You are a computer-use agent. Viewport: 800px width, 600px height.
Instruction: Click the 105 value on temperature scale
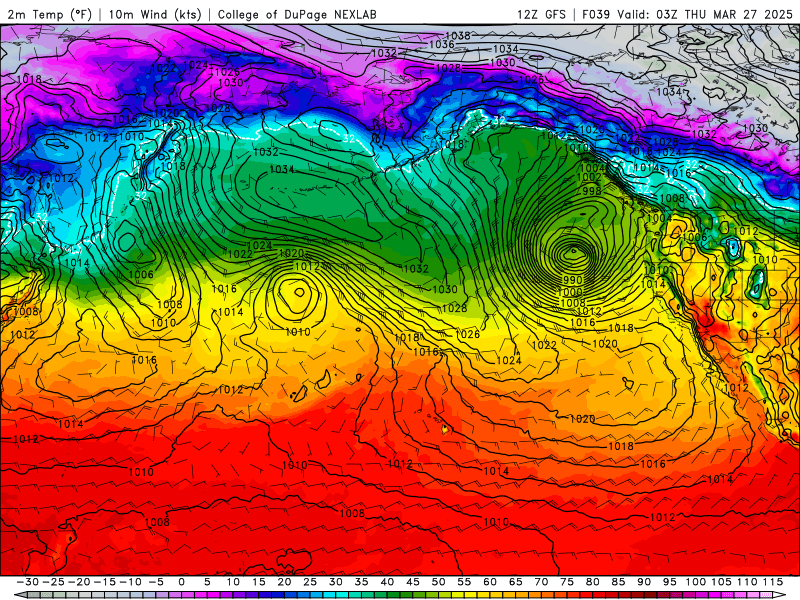click(721, 582)
